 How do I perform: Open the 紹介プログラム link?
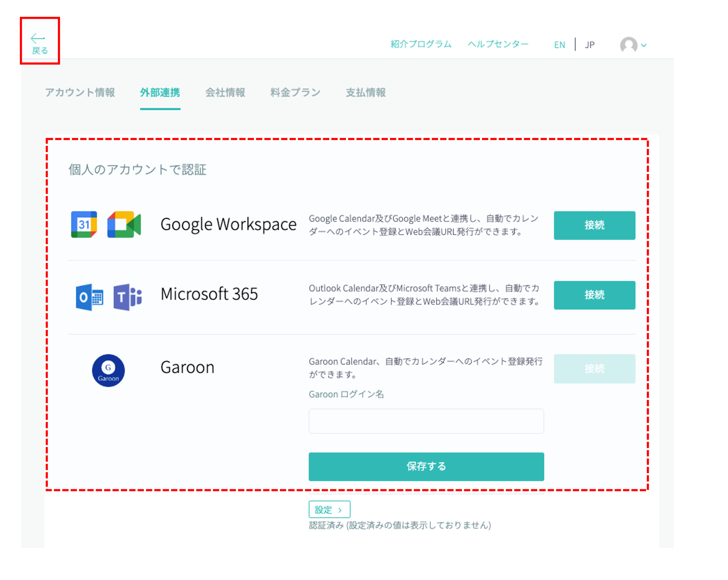point(421,44)
